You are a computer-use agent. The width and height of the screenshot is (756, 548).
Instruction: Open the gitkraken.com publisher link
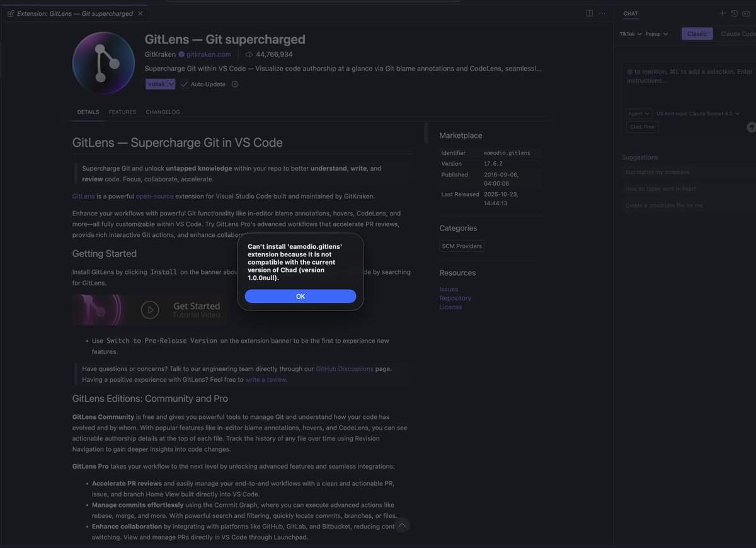click(209, 54)
